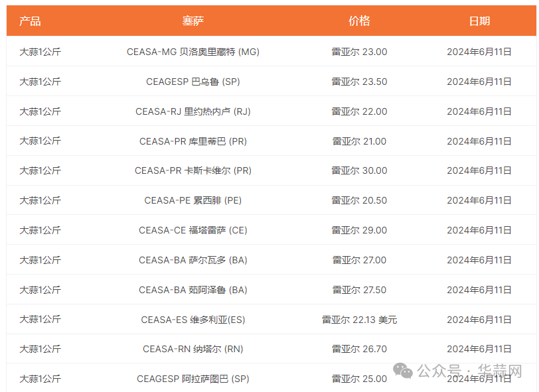This screenshot has width=539, height=392.
Task: Click the 产品 column header
Action: (x=30, y=21)
